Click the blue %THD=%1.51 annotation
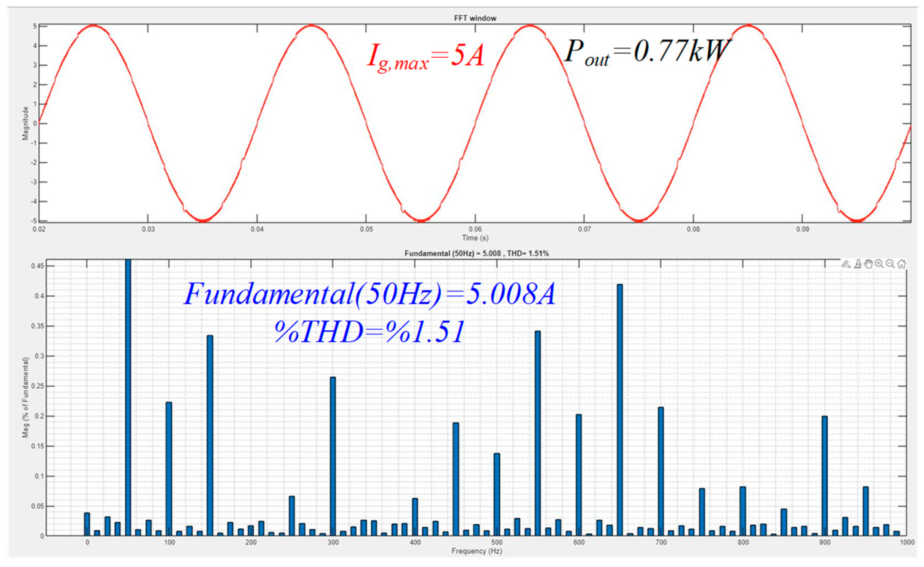The width and height of the screenshot is (924, 567). coord(369,332)
